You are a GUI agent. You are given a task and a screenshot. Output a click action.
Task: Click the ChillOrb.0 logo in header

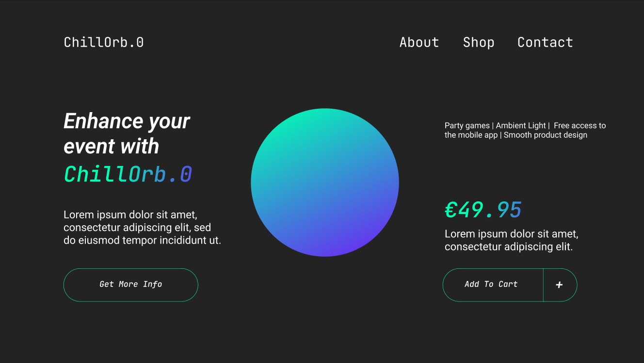[x=104, y=43]
